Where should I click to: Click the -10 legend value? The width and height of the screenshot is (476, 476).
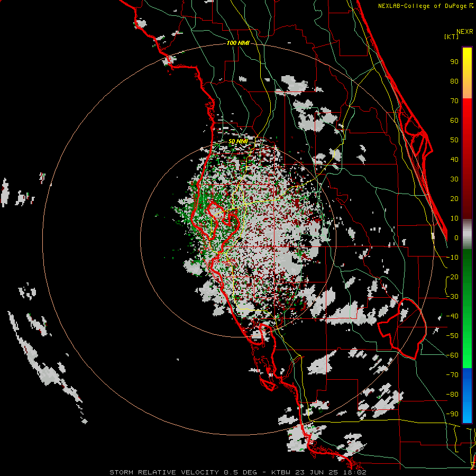coord(453,258)
